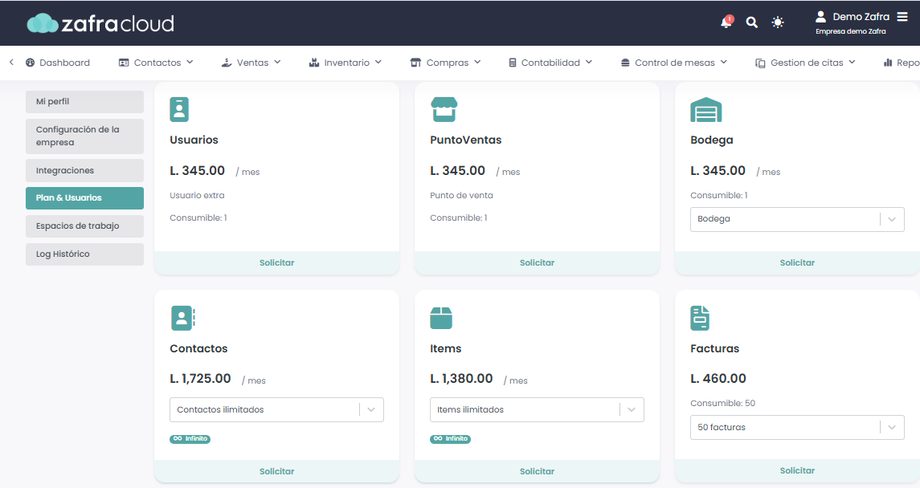Screen dimensions: 920x488
Task: Open Espacios de trabajo tab
Action: click(x=84, y=226)
